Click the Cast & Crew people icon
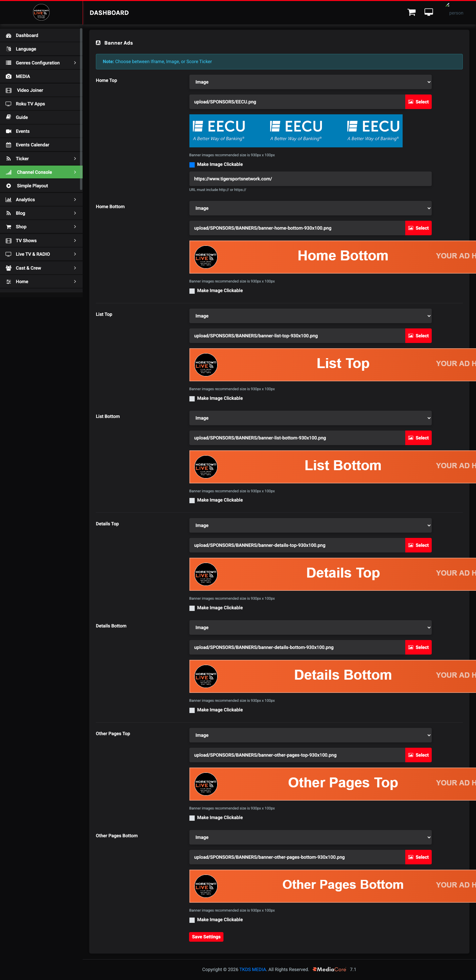 (8, 268)
